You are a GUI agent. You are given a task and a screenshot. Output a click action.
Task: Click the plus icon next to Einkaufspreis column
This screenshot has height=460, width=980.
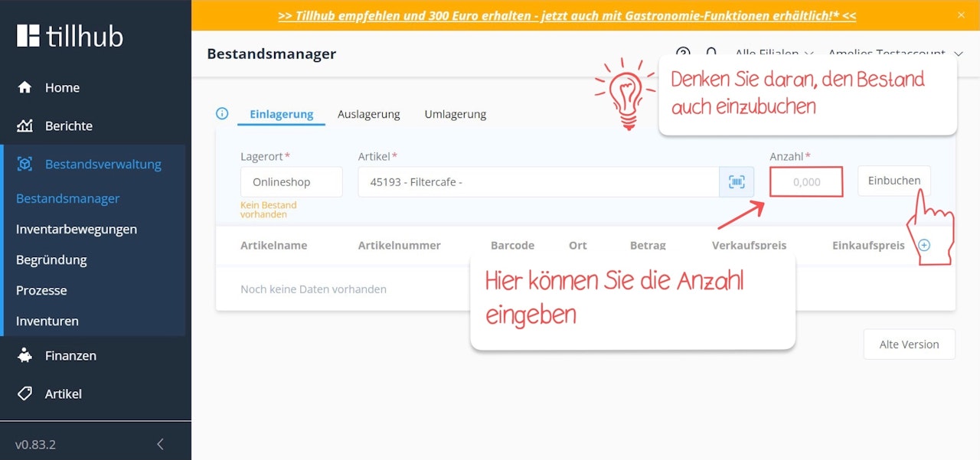[925, 245]
